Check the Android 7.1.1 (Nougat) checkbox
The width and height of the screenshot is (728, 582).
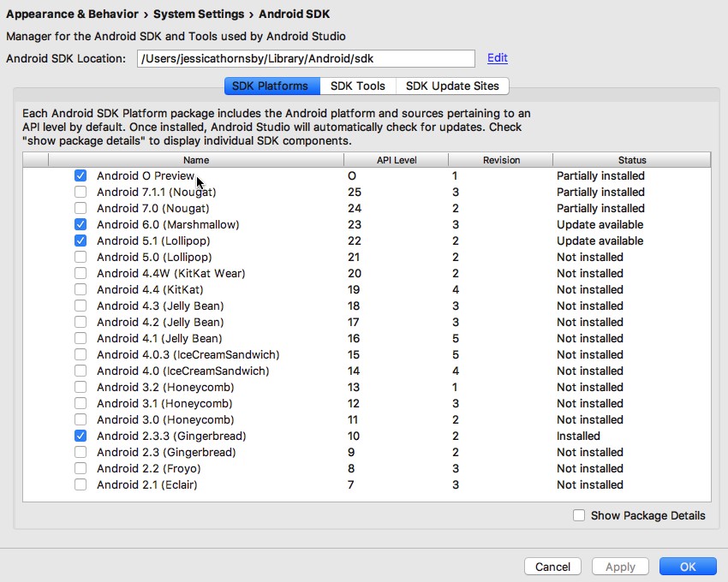pyautogui.click(x=81, y=192)
